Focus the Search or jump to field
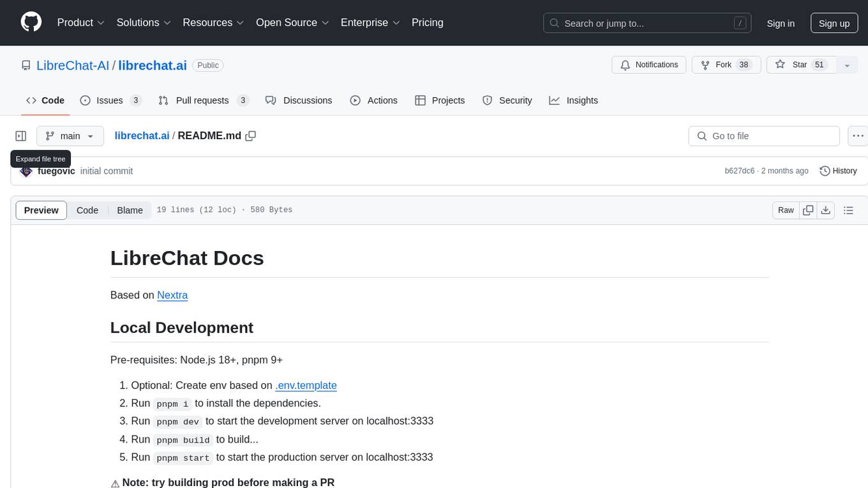 point(647,23)
